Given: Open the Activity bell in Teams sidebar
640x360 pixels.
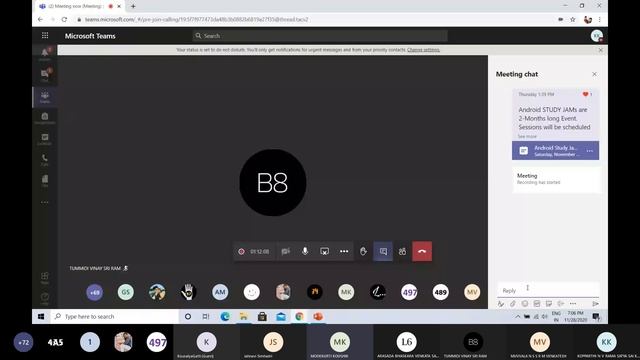Looking at the screenshot, I should (45, 53).
